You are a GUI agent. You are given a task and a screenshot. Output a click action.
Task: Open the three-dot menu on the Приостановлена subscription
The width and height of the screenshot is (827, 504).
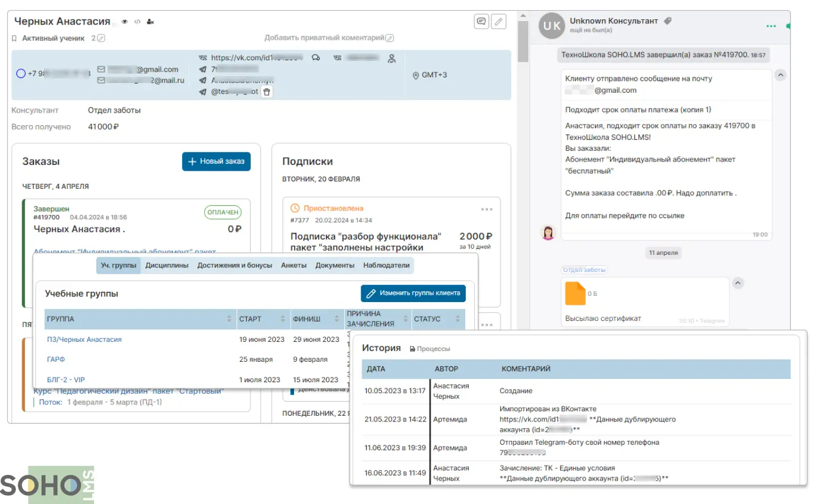(x=487, y=209)
